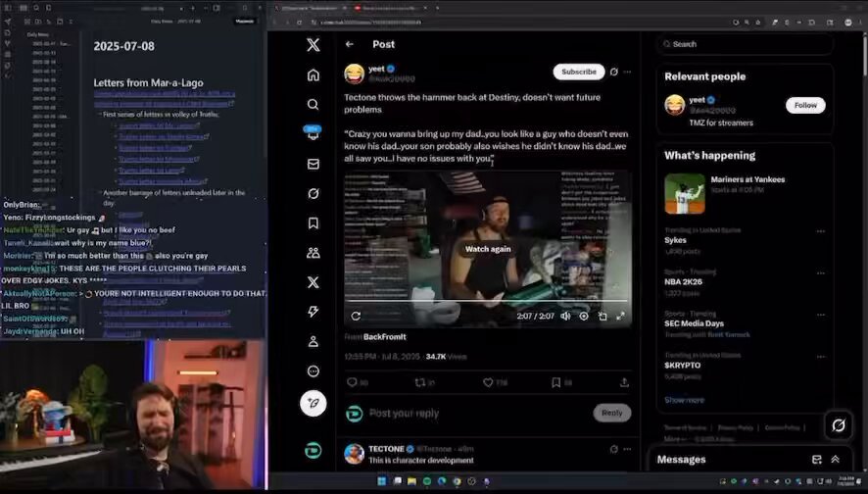Open Windows Start button on taskbar
This screenshot has width=868, height=494.
(382, 481)
